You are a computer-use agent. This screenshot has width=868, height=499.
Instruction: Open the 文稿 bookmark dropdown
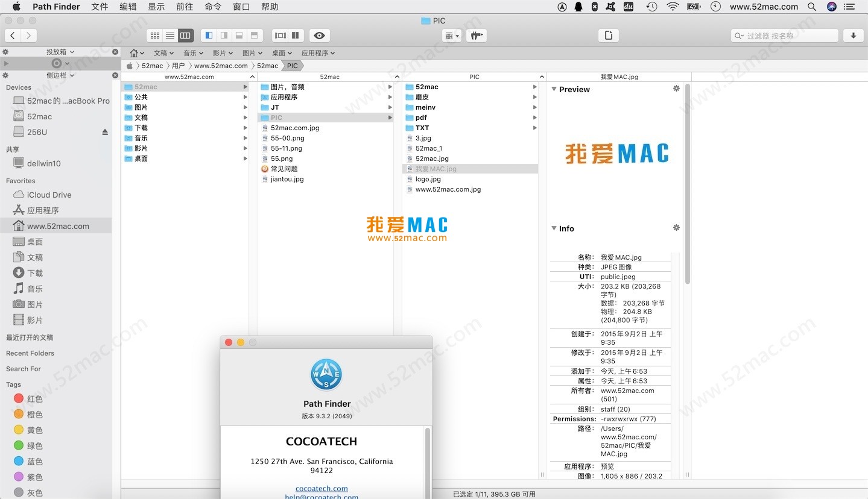pos(163,53)
